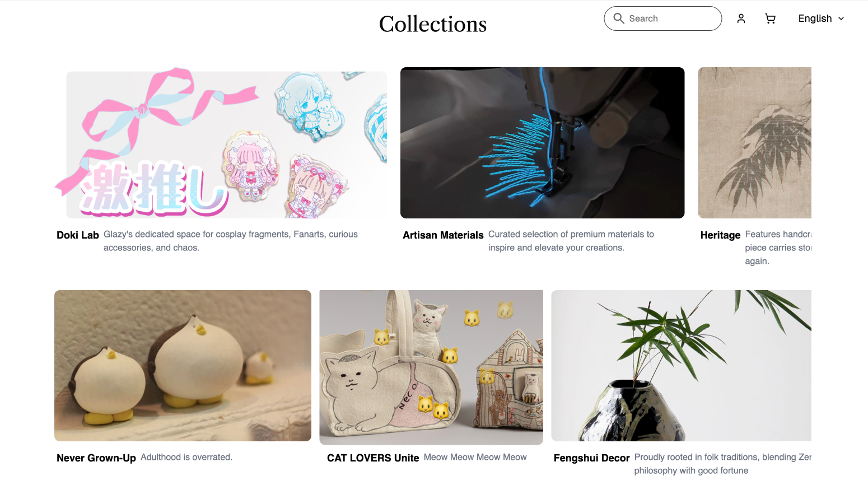
Task: Click the Never Grown-Up title link
Action: pos(96,458)
